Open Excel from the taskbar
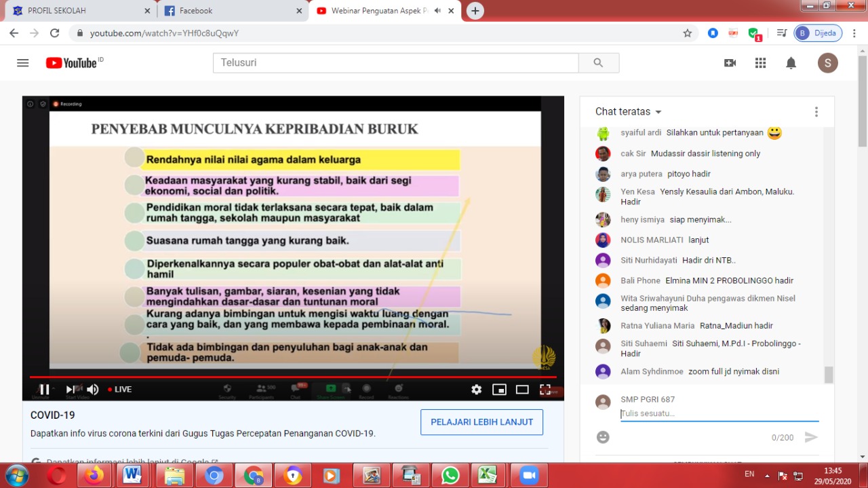The width and height of the screenshot is (868, 488). (488, 475)
